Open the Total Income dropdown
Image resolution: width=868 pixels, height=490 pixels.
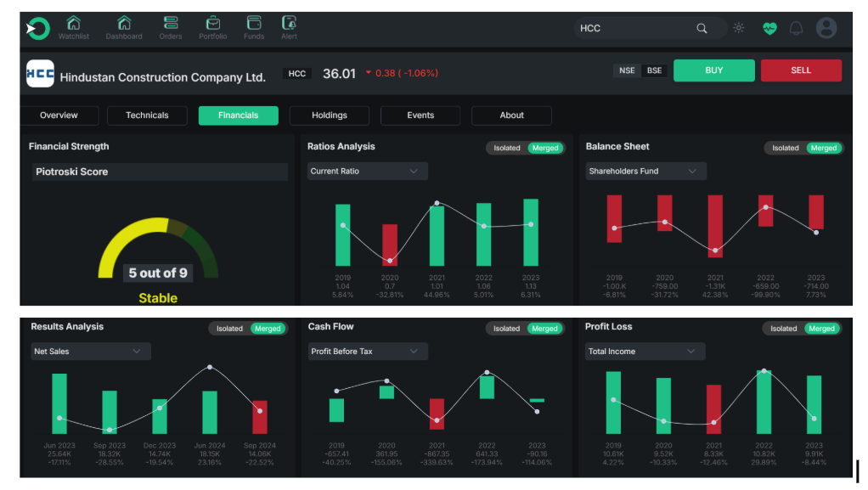[645, 351]
